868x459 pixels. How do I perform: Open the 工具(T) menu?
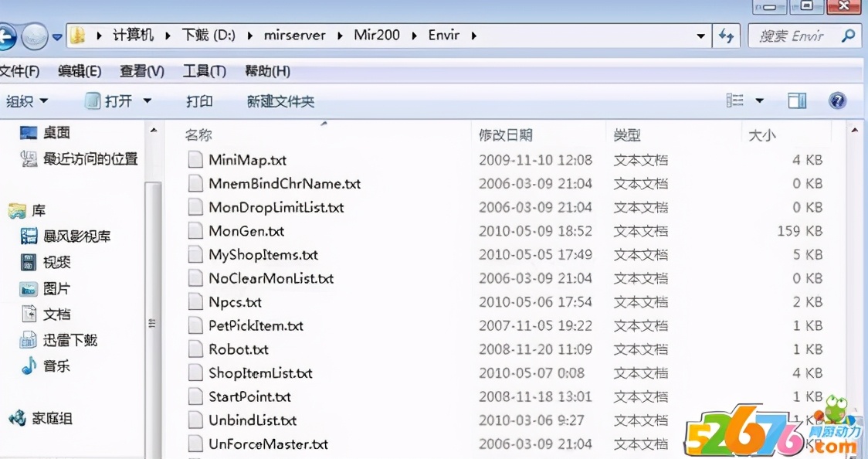[205, 71]
